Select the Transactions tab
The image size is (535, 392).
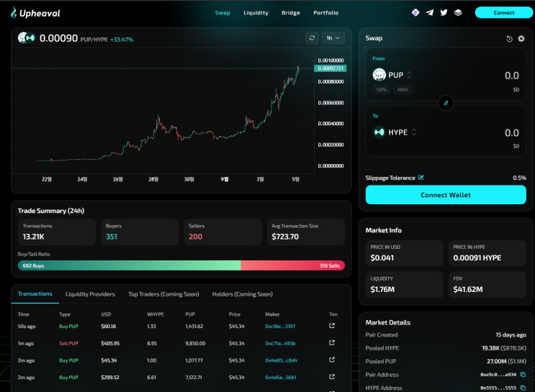pyautogui.click(x=35, y=294)
